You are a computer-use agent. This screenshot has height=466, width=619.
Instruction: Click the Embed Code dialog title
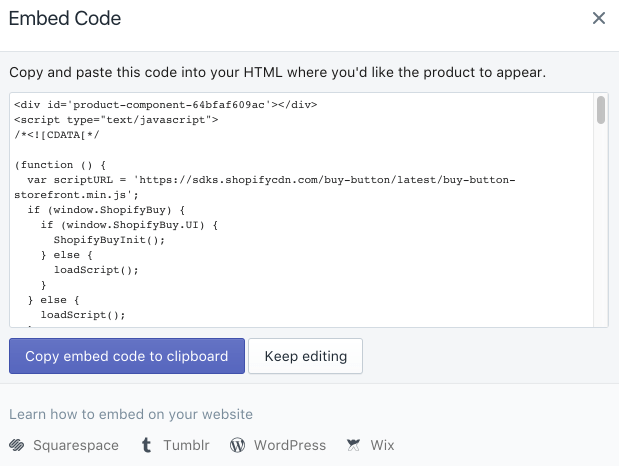click(x=65, y=18)
